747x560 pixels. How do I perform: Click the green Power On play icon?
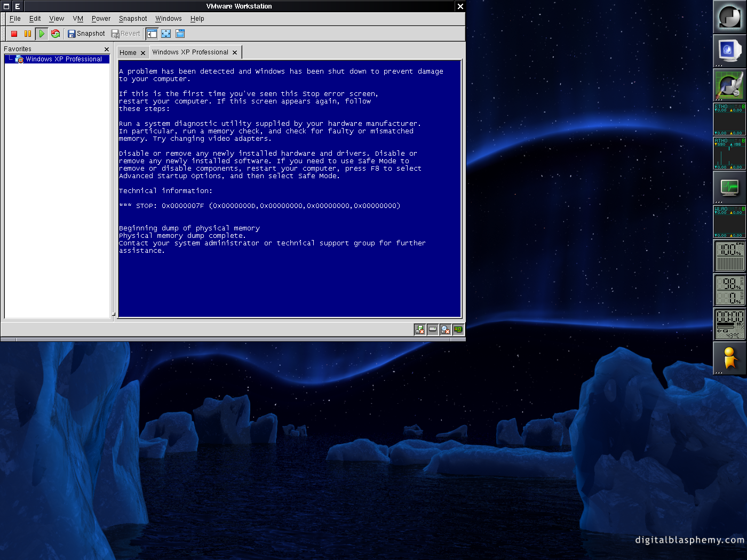(42, 34)
